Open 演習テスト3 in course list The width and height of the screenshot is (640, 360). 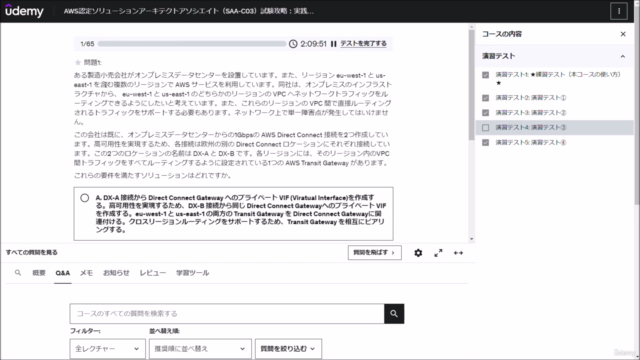531,112
